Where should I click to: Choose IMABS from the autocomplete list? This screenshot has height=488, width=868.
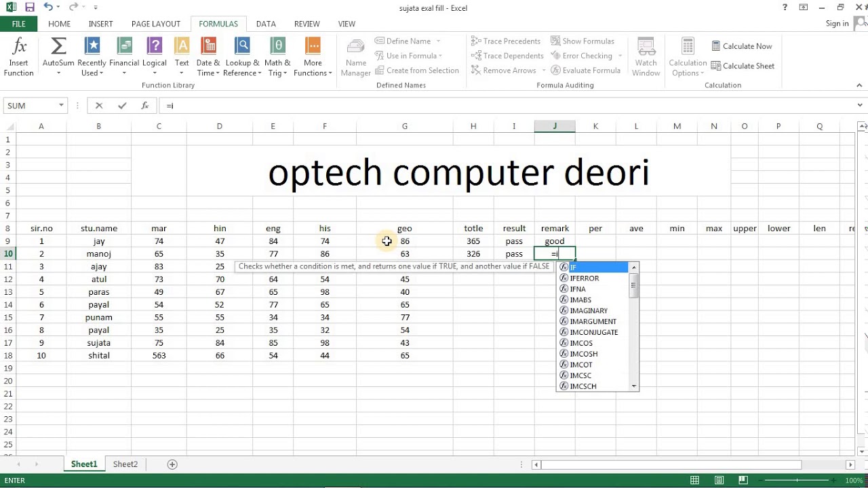pyautogui.click(x=593, y=300)
